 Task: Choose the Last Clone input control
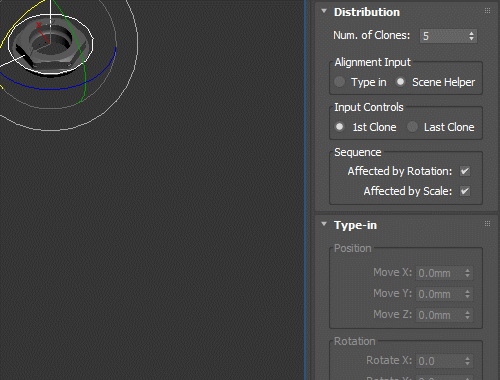[412, 127]
